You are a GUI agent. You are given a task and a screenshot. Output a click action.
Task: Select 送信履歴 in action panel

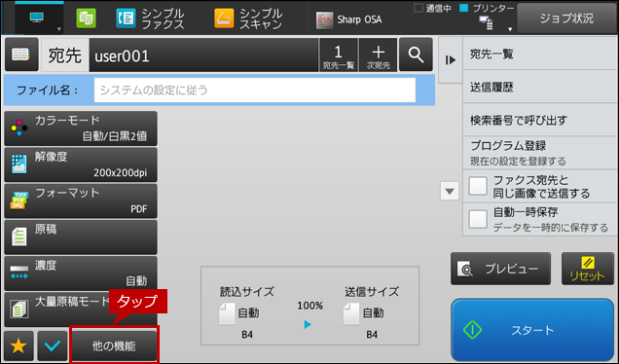point(539,87)
